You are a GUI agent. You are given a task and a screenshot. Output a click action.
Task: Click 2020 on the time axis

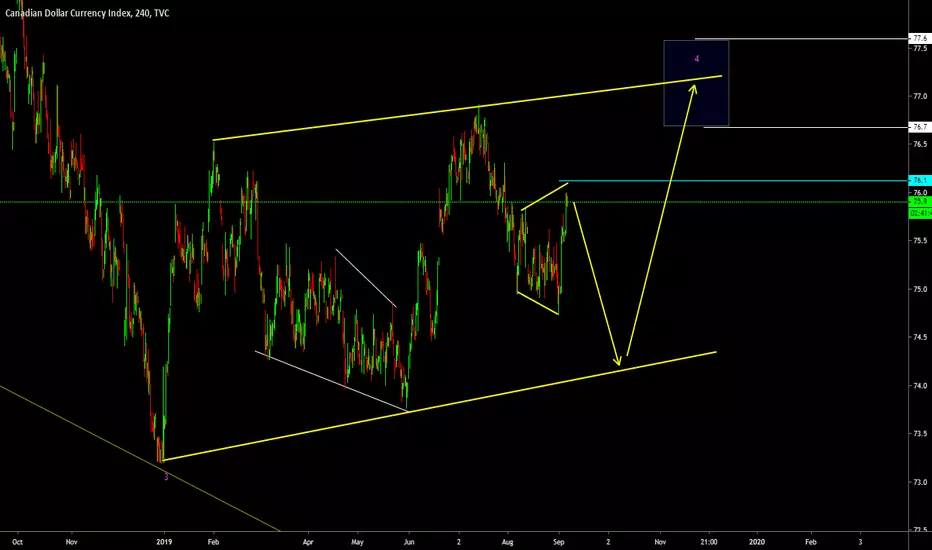757,542
